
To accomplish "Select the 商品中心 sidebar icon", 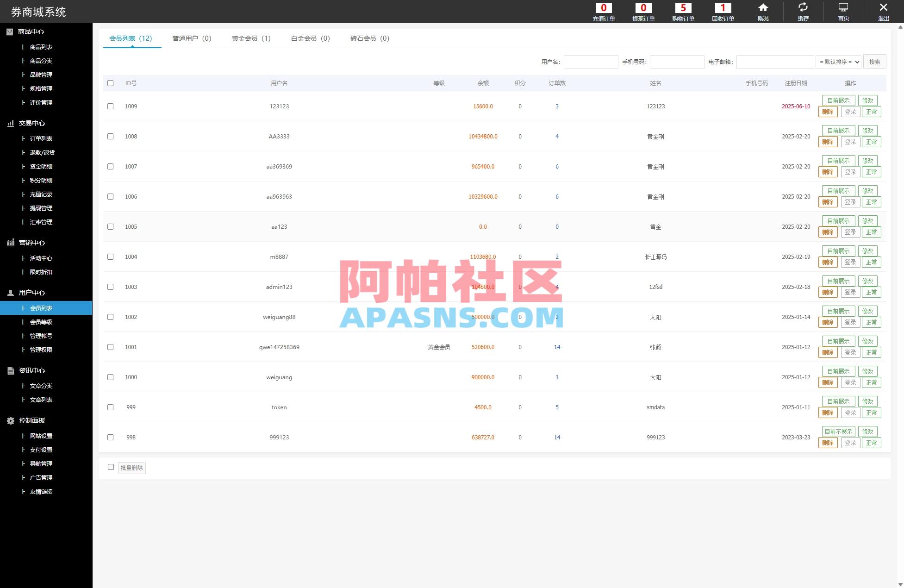I will coord(10,31).
